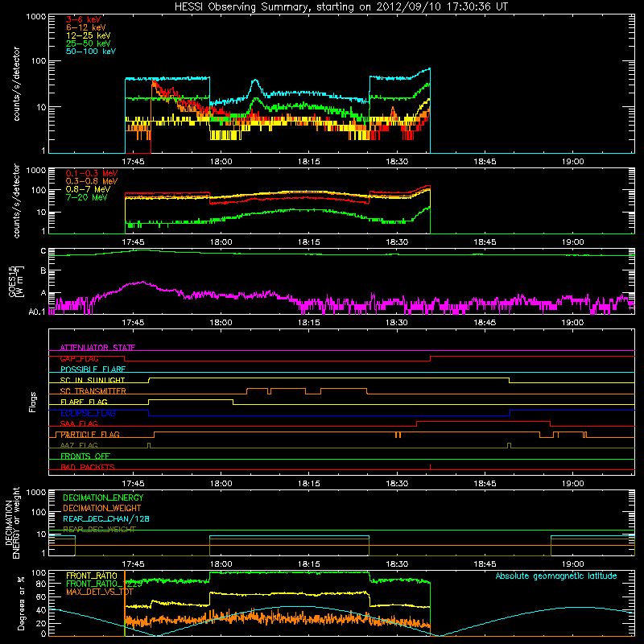
Task: Select the Degrees or % axis title
Action: pos(21,603)
